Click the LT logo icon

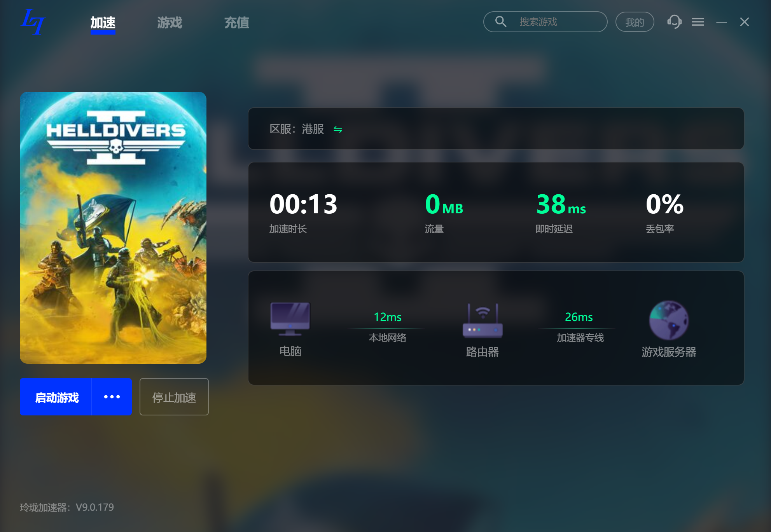[x=33, y=22]
